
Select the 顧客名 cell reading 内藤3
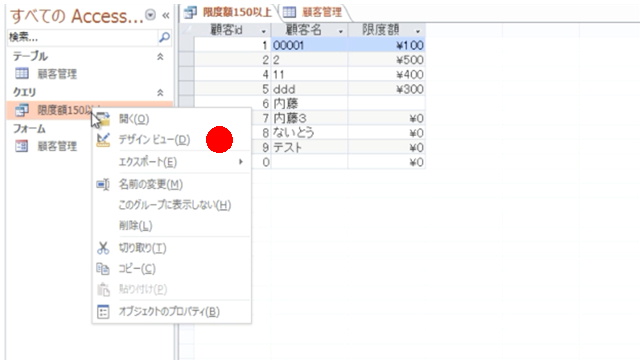(309, 118)
